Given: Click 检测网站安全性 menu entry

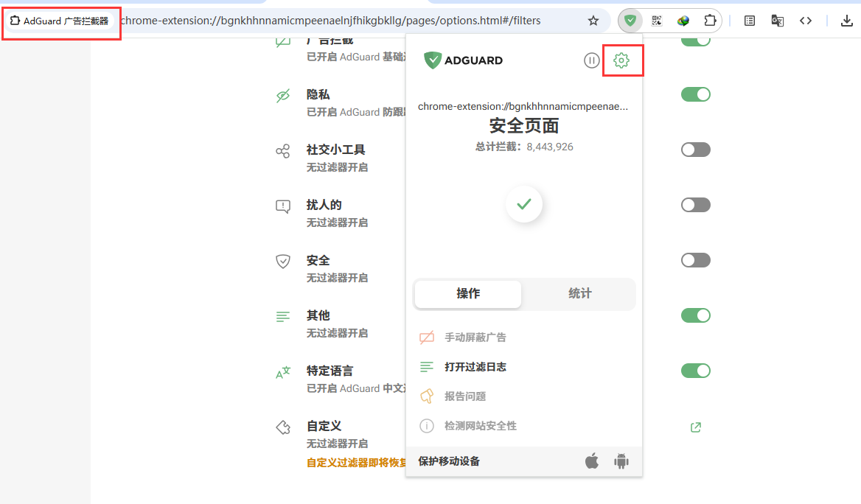Looking at the screenshot, I should [480, 426].
